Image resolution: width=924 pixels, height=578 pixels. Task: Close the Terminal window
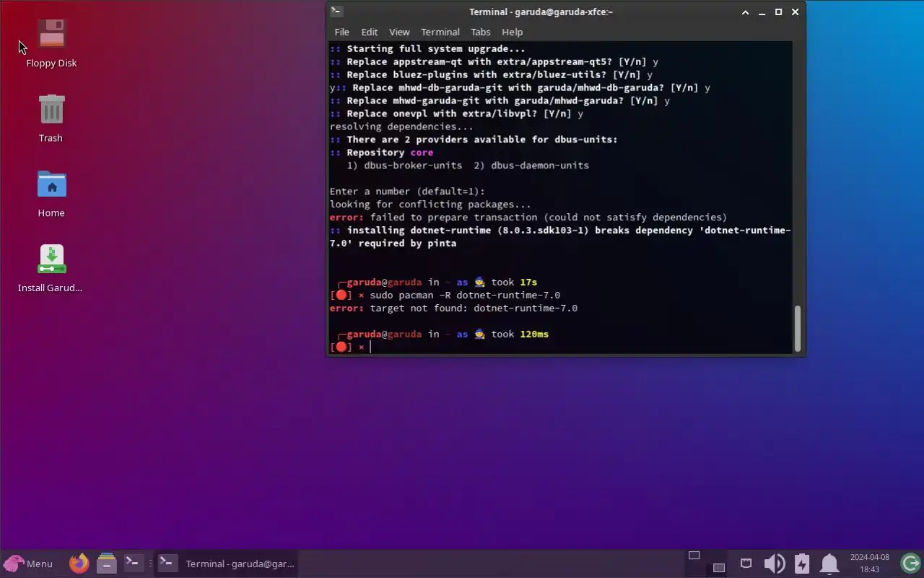[x=795, y=12]
